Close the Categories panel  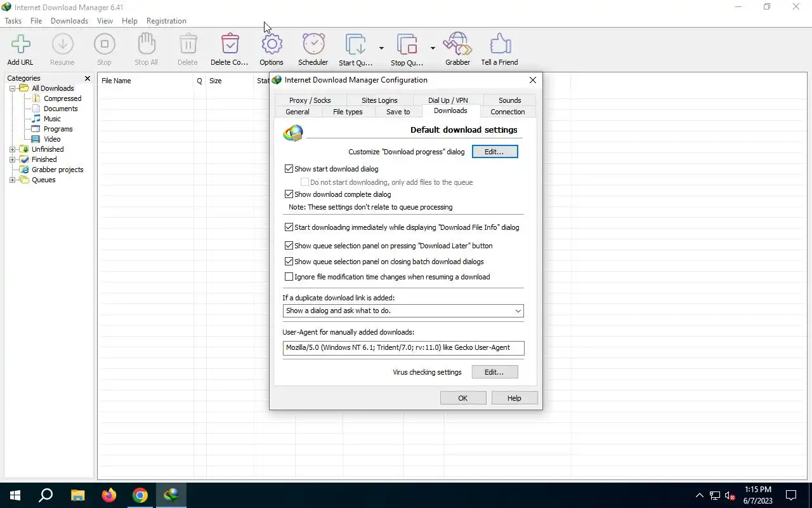88,78
